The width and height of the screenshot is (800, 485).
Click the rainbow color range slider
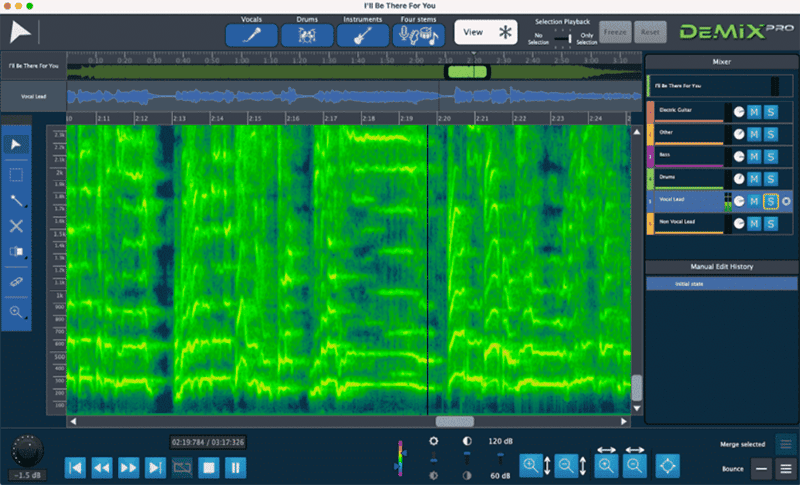coord(400,458)
